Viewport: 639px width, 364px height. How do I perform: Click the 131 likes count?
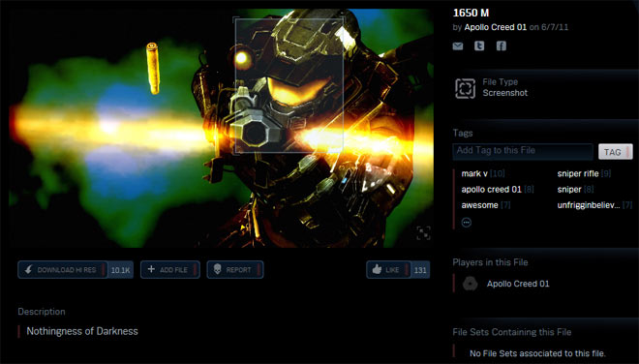tap(420, 270)
